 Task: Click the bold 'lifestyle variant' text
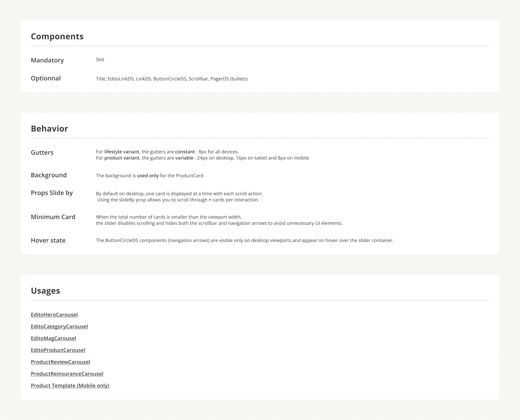(122, 152)
